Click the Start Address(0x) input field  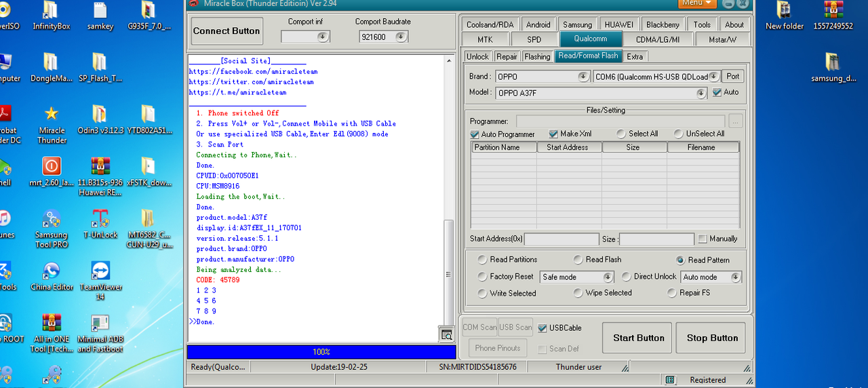pos(561,239)
